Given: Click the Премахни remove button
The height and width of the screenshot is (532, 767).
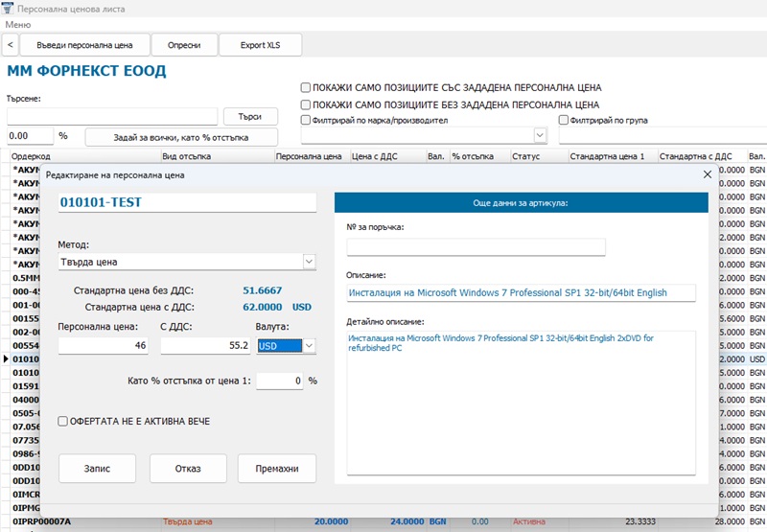Looking at the screenshot, I should 277,469.
